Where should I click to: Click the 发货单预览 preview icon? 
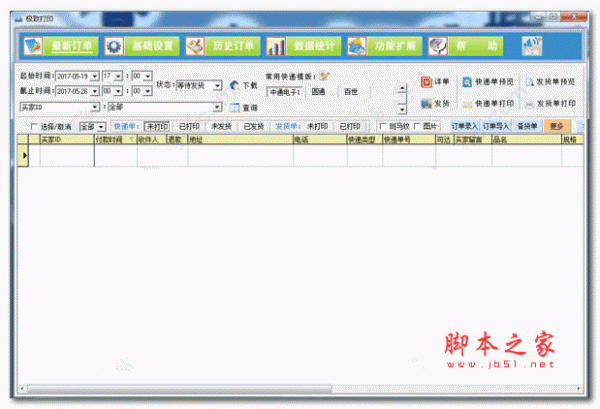(x=529, y=82)
